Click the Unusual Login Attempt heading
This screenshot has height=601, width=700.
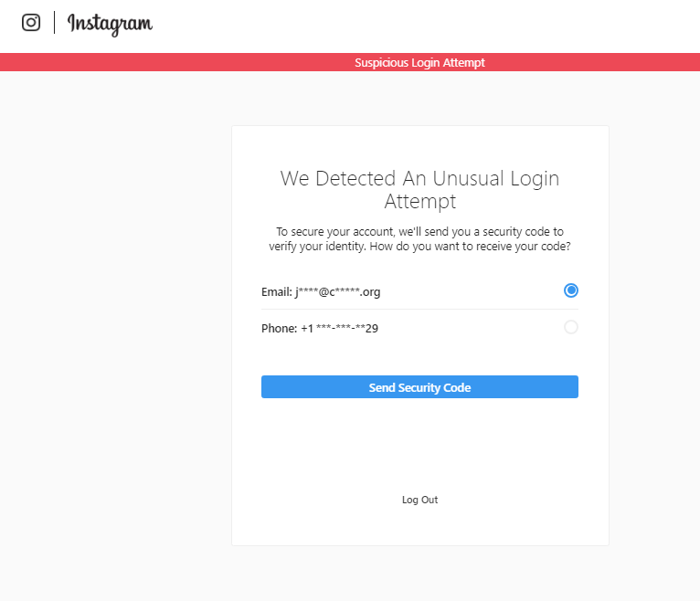pos(419,189)
